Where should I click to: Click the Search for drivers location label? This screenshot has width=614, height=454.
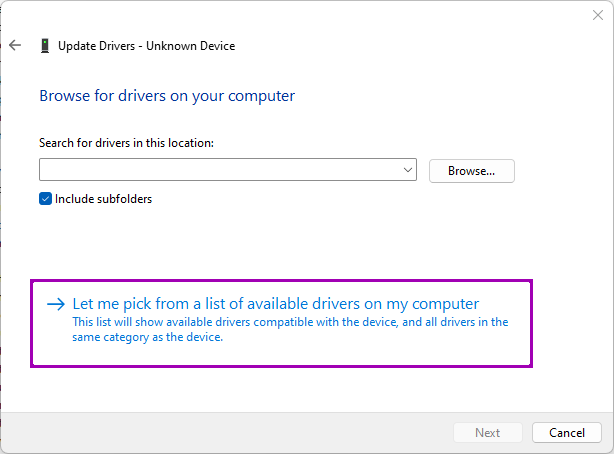tap(126, 143)
